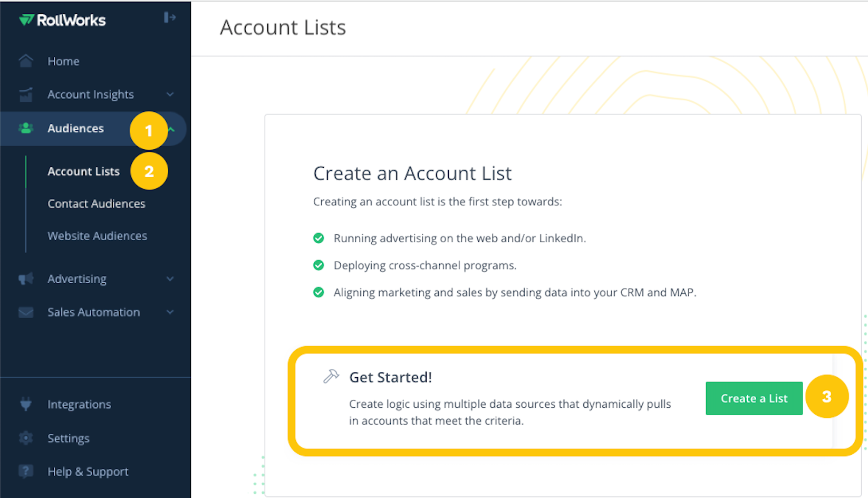This screenshot has height=498, width=868.
Task: Click the hammer icon beside Get Started
Action: pyautogui.click(x=331, y=376)
